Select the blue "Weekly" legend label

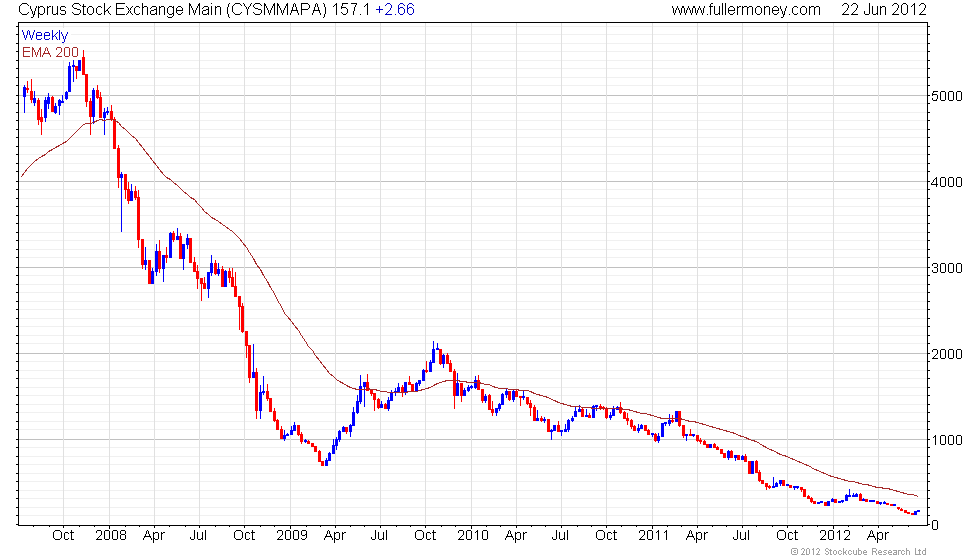tap(45, 36)
